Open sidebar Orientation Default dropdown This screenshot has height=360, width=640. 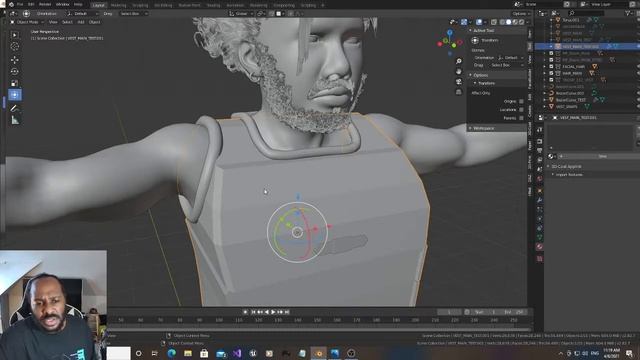pos(510,58)
